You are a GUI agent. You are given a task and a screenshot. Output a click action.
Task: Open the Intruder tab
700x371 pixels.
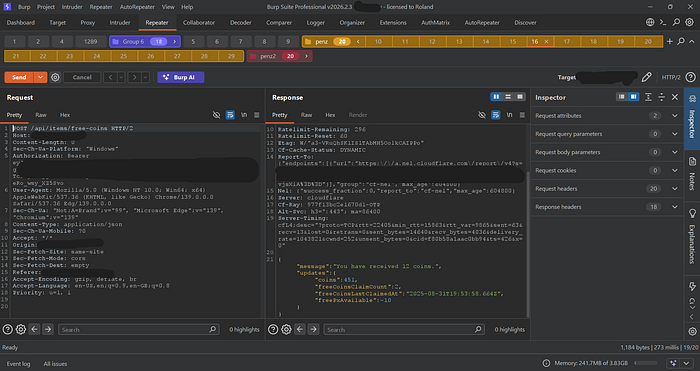point(120,22)
